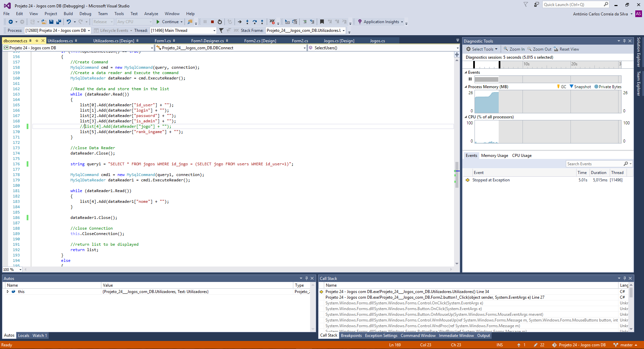
Task: Open the Thread dropdown showing Main Thread
Action: [x=214, y=31]
